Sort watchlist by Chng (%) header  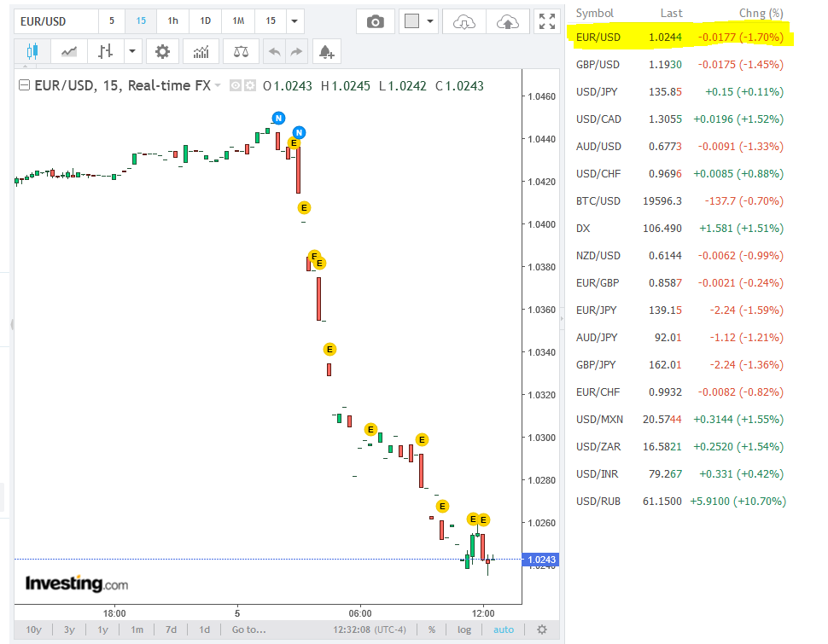point(761,13)
